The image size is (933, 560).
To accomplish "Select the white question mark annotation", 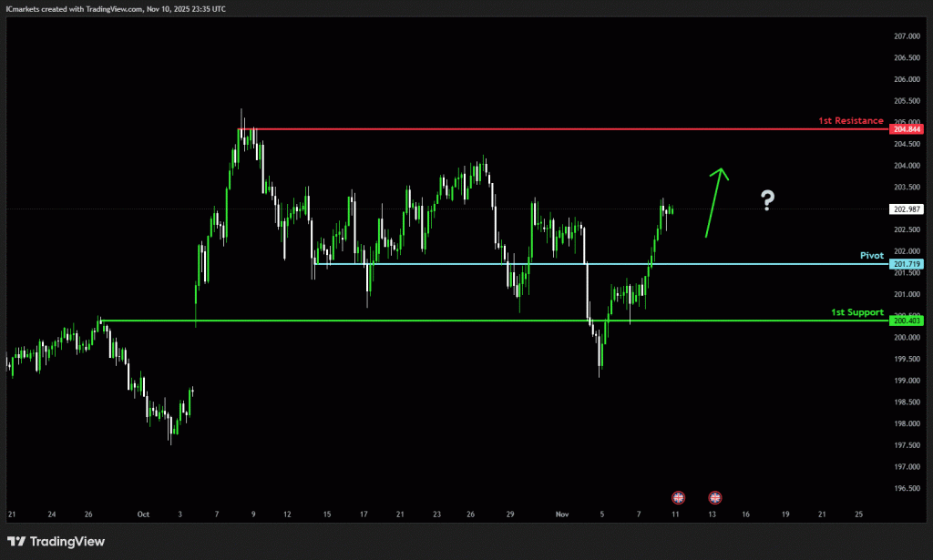I will click(x=768, y=200).
